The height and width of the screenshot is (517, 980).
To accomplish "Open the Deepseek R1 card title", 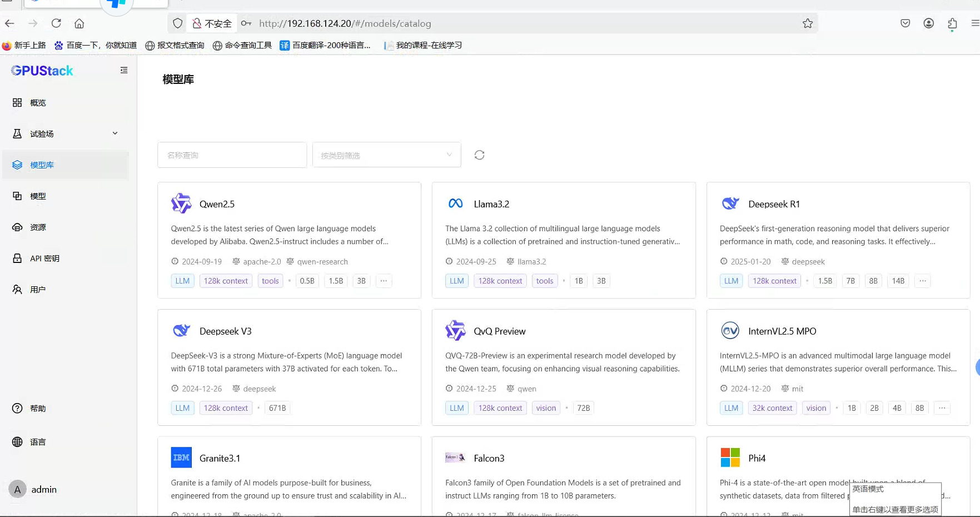I will pyautogui.click(x=774, y=204).
